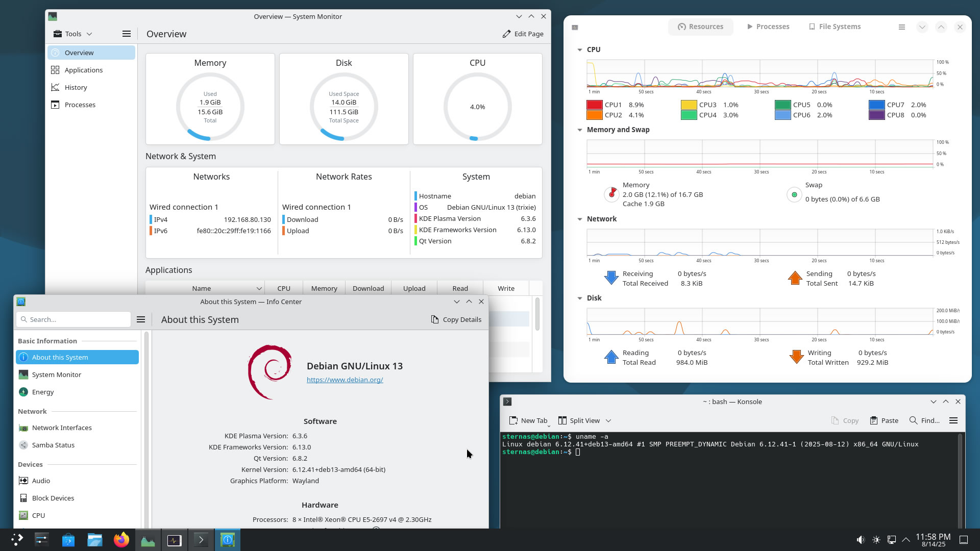Select About this System in sidebar
Screen dimensions: 980x551
tap(77, 357)
